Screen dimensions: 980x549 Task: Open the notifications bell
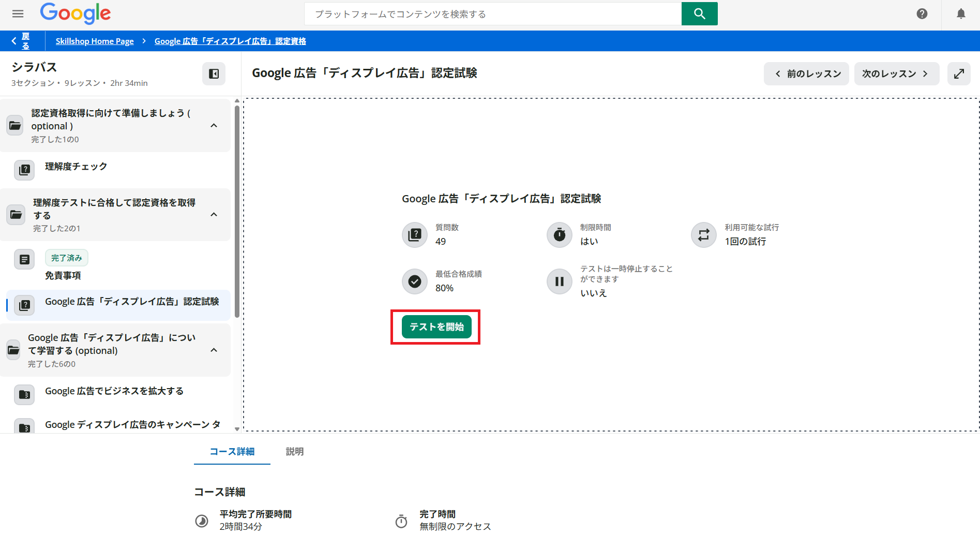(961, 14)
